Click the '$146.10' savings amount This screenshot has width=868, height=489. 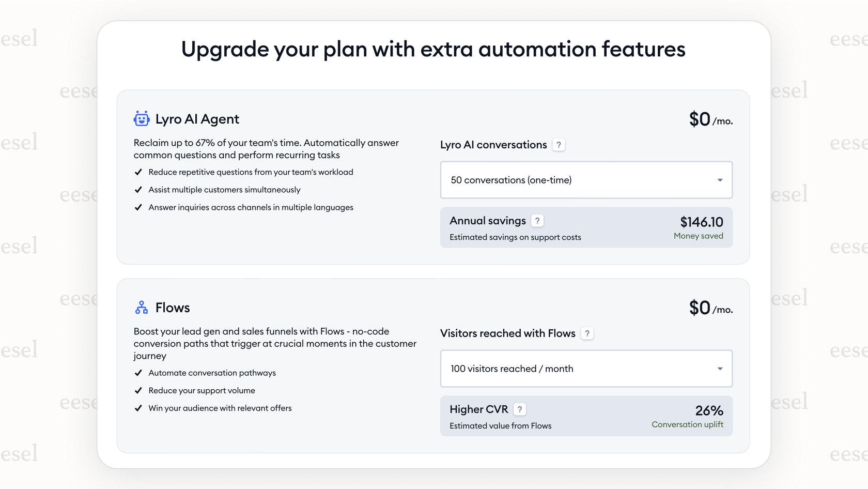tap(701, 222)
